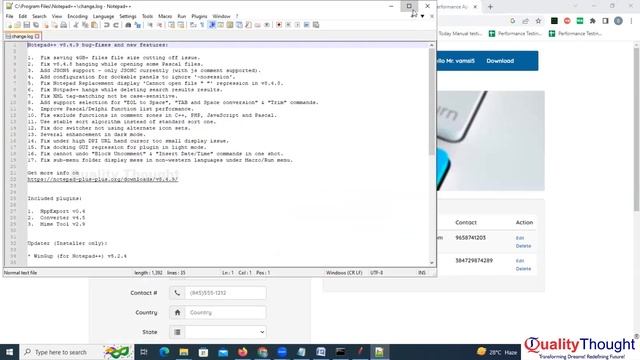
Task: Click Edit for contact 9658741205
Action: (520, 238)
